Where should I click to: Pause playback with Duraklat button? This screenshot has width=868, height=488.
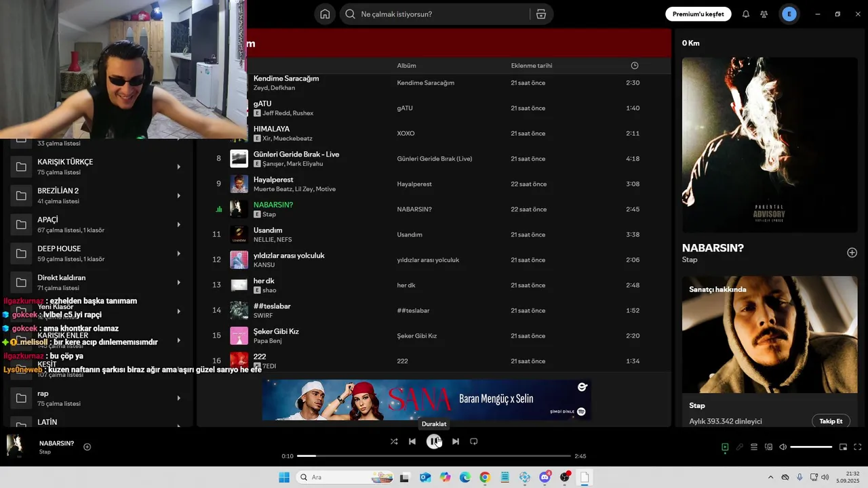point(434,441)
